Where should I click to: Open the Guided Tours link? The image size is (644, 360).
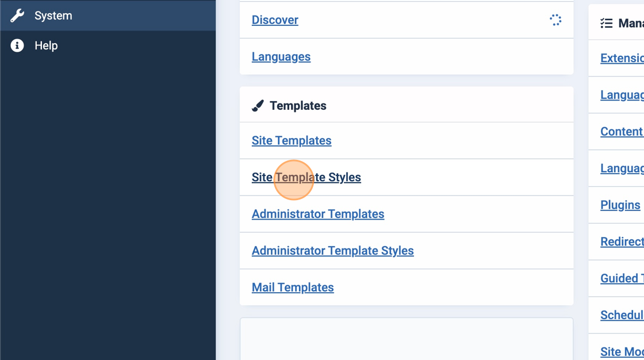[x=622, y=278]
